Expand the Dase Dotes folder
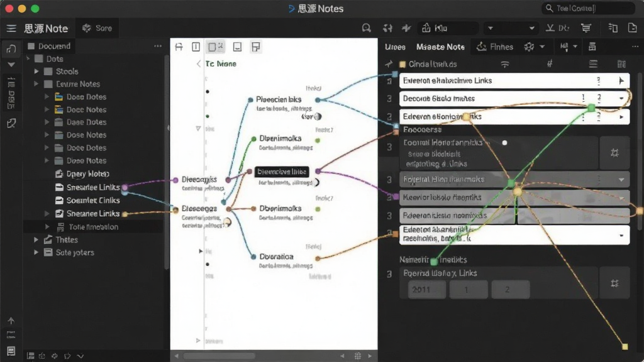Screen dimensions: 644x362 [47, 123]
